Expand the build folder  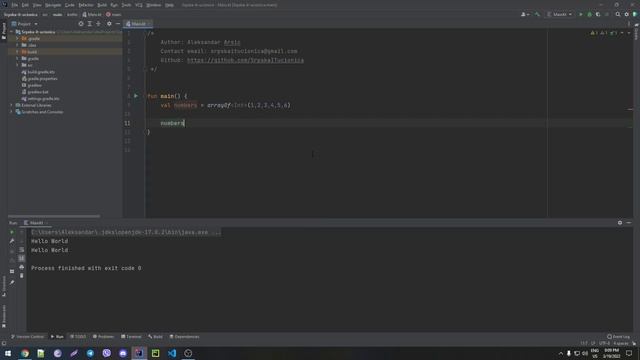point(17,52)
